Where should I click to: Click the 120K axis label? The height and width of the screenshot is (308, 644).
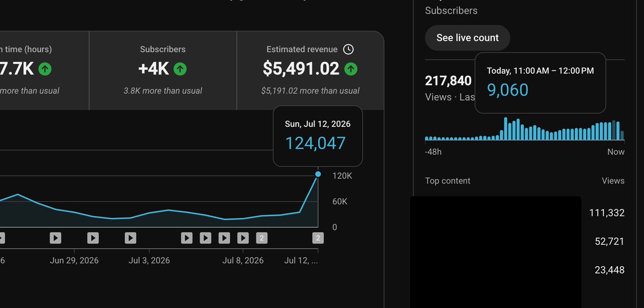(x=342, y=176)
